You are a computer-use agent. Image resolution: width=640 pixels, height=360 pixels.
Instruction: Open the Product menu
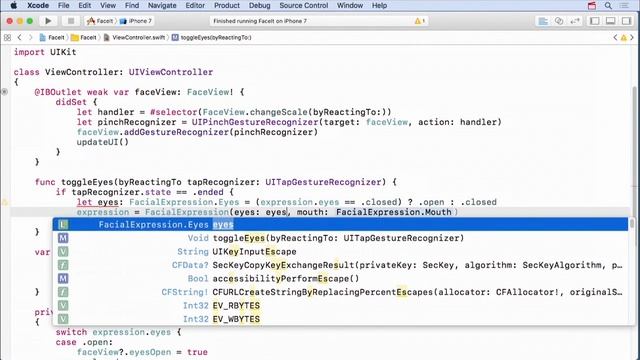tap(227, 5)
